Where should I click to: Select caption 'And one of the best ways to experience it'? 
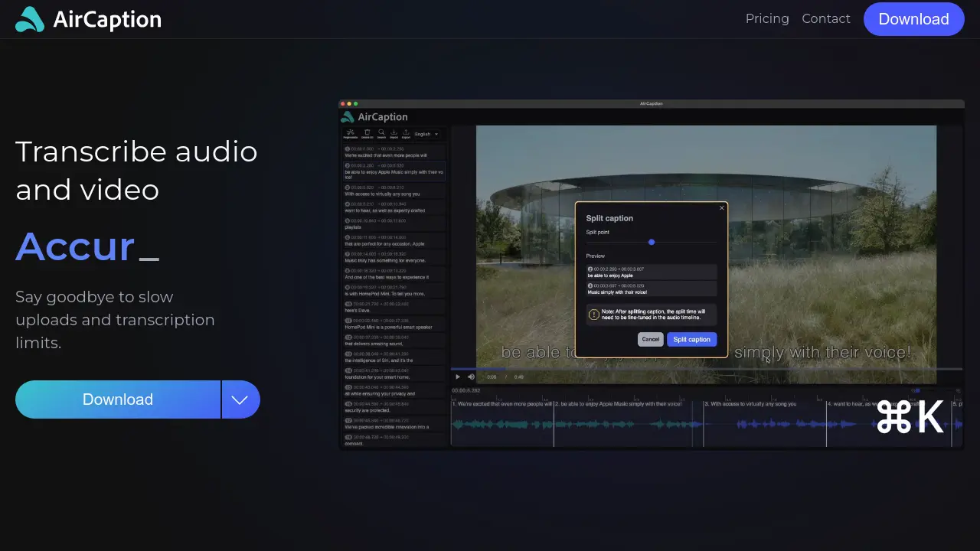394,274
